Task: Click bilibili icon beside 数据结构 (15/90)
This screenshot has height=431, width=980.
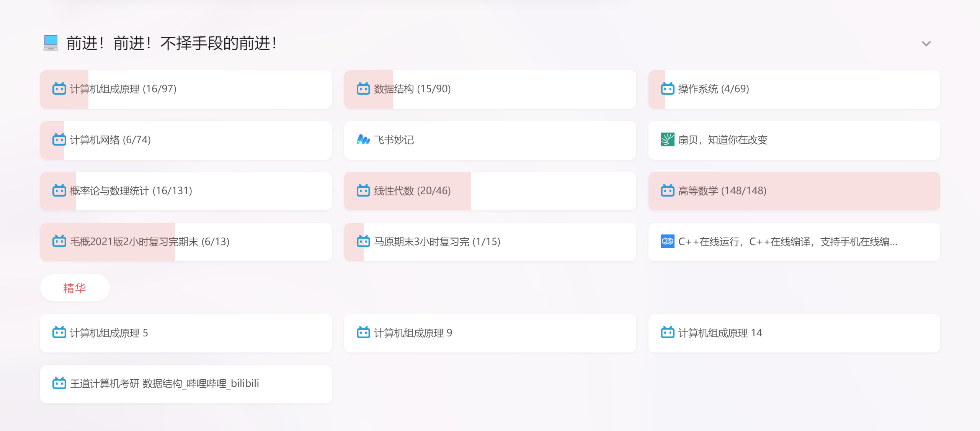Action: click(363, 89)
